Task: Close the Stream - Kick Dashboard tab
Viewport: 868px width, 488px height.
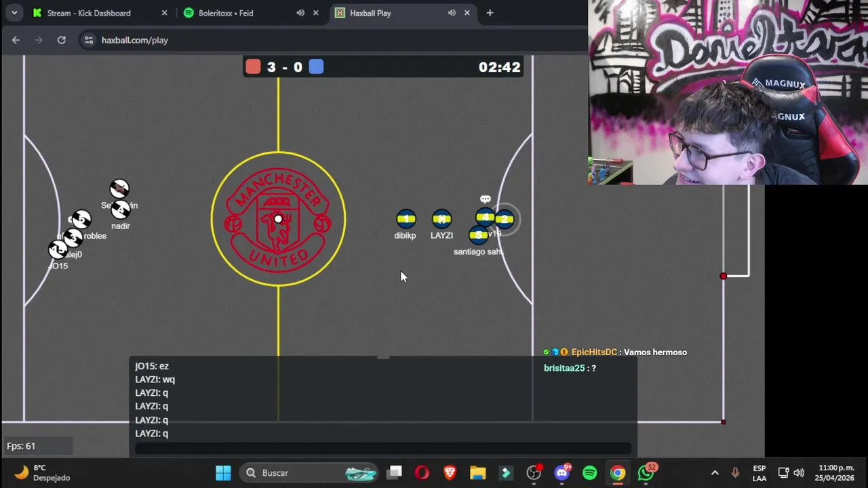Action: pos(164,13)
